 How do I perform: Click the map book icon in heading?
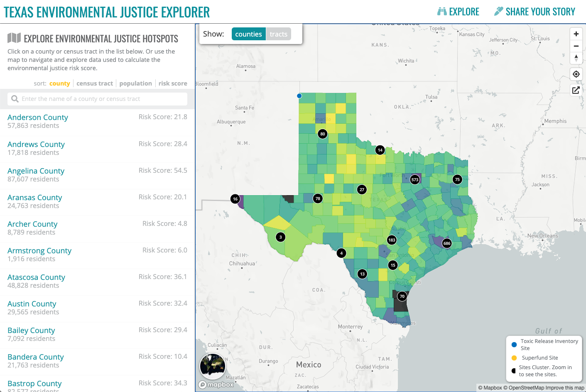point(14,38)
